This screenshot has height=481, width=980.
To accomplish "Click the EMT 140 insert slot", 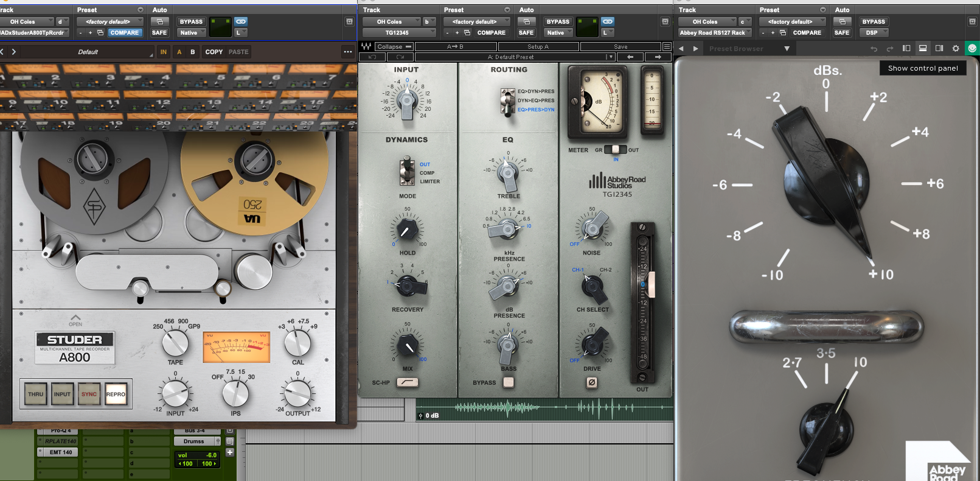I will tap(61, 452).
